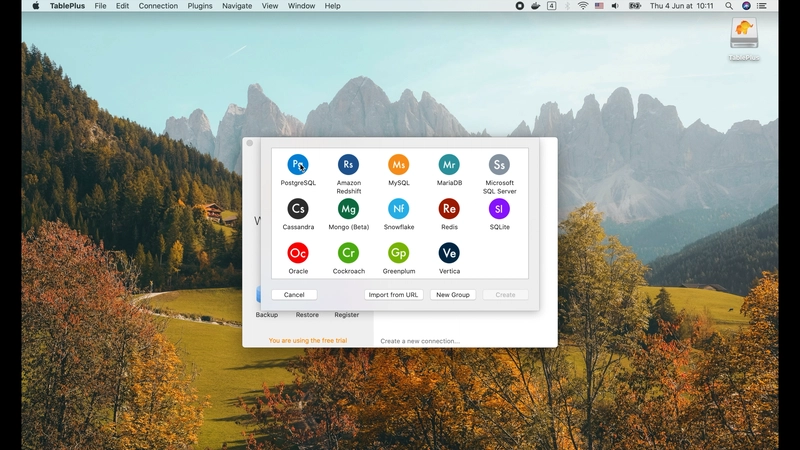Open the File menu
800x450 pixels.
pyautogui.click(x=101, y=6)
